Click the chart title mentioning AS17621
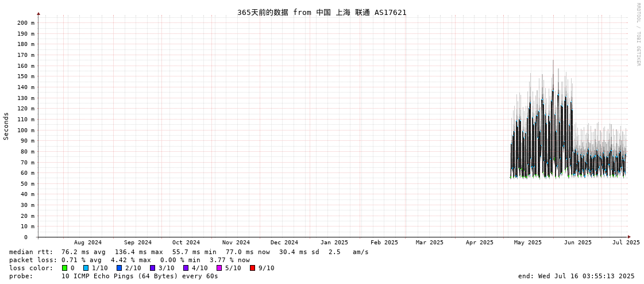644x284 pixels. 322,12
